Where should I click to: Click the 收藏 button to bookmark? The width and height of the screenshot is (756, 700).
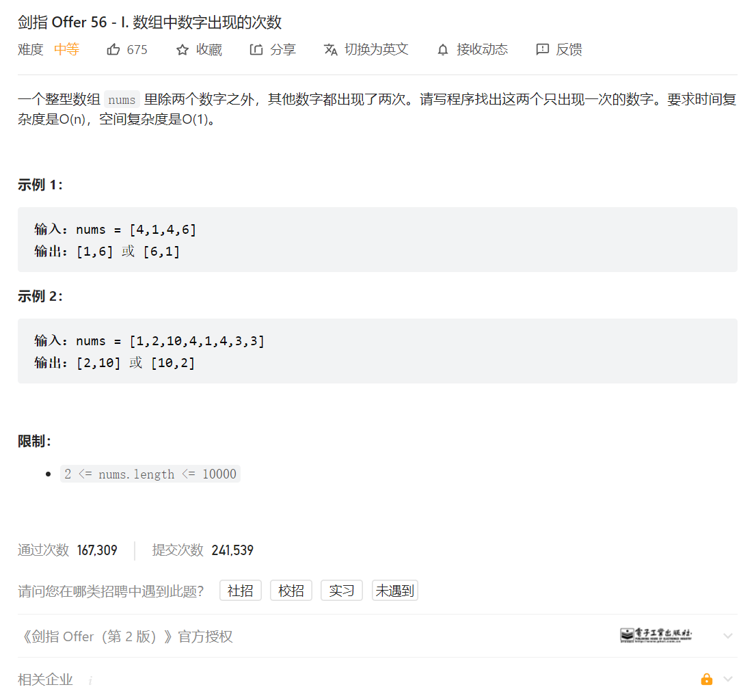(208, 49)
